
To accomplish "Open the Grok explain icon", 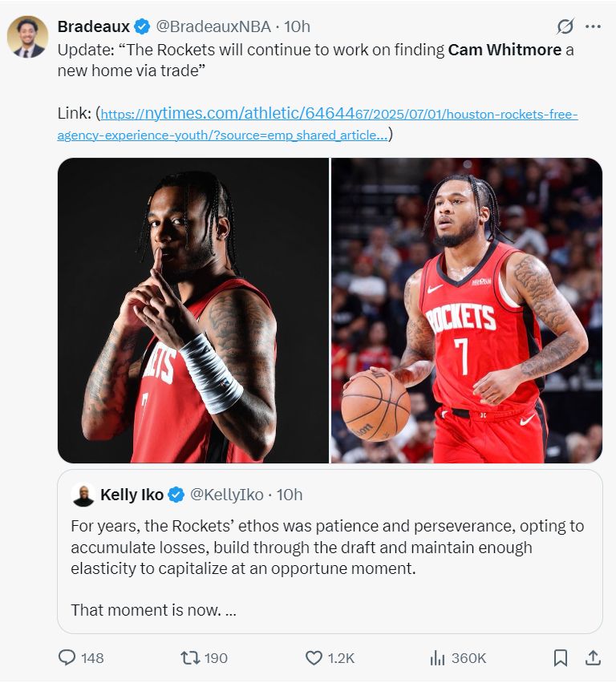I will pyautogui.click(x=565, y=26).
